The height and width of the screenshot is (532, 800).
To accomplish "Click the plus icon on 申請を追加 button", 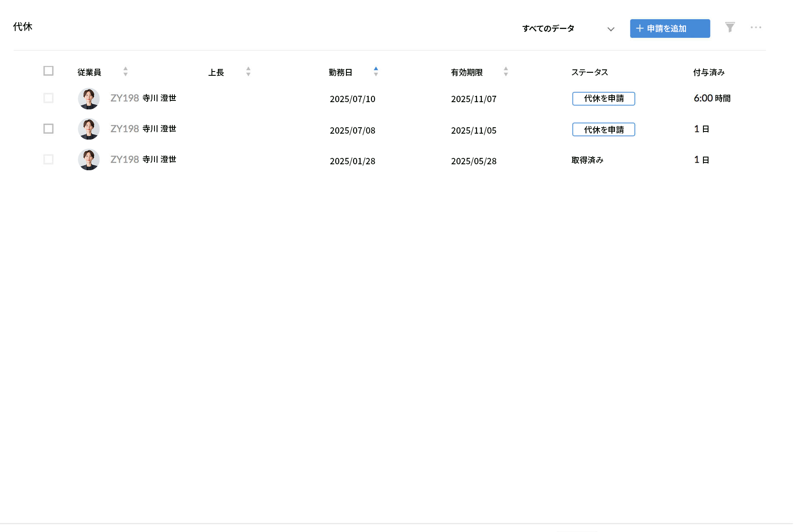I will pyautogui.click(x=639, y=28).
